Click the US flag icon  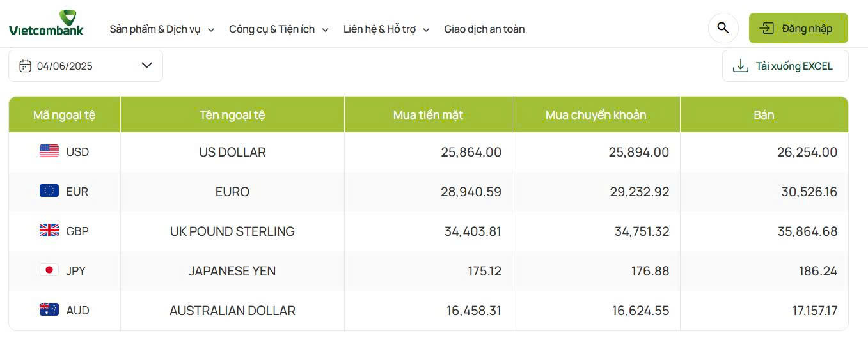pos(49,151)
